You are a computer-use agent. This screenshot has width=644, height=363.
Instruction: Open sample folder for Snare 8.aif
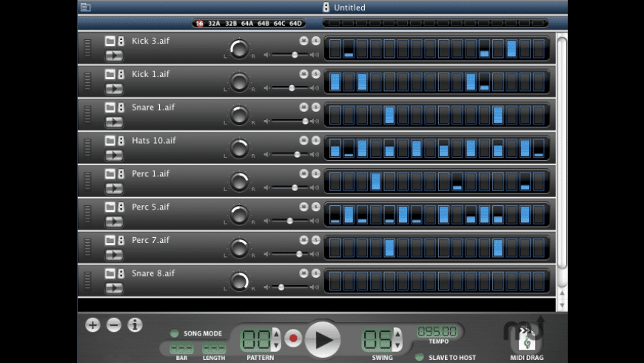110,273
